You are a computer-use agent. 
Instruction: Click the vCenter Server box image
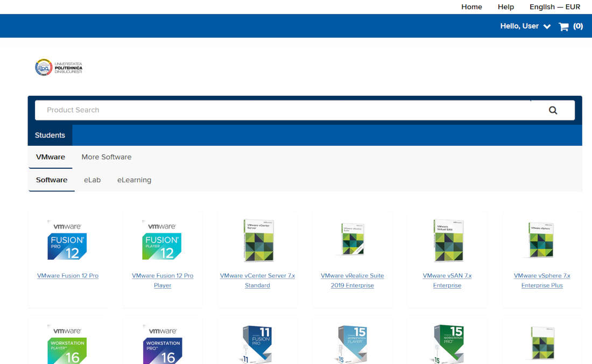pos(258,240)
